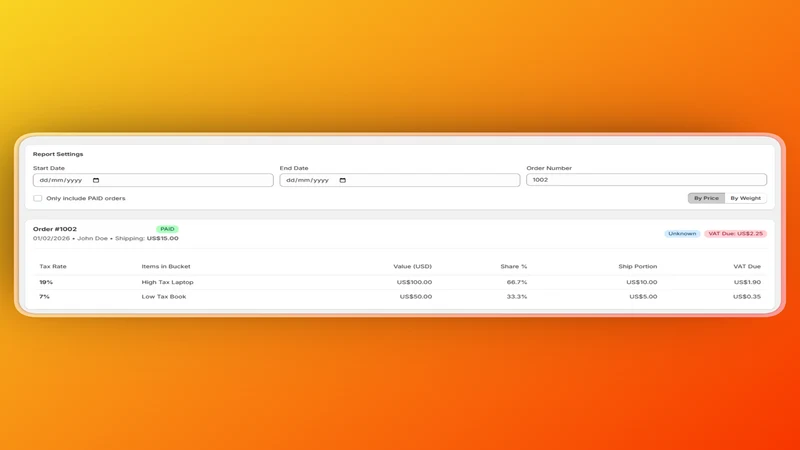Click the Start Date input field
This screenshot has height=450, width=800.
coord(153,180)
